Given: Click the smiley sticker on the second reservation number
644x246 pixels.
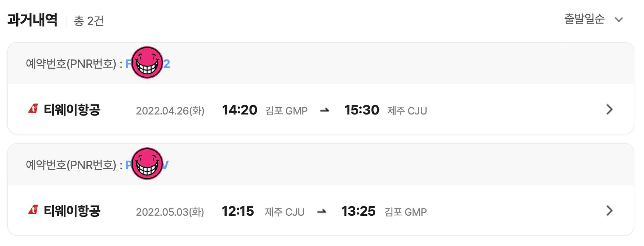Looking at the screenshot, I should [147, 164].
